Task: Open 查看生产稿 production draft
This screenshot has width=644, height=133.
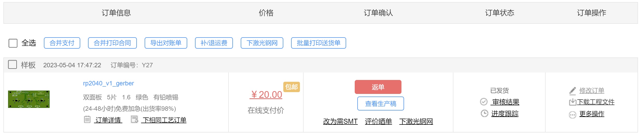Action: point(380,104)
